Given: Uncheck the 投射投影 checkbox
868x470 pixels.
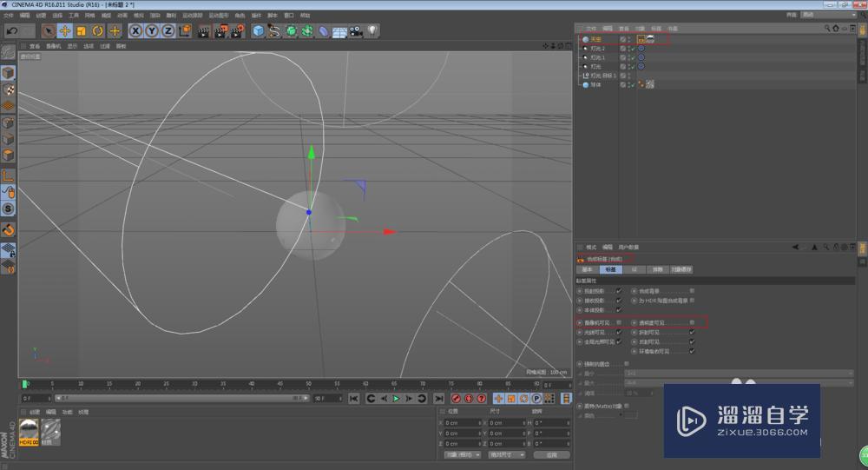Looking at the screenshot, I should (x=619, y=291).
